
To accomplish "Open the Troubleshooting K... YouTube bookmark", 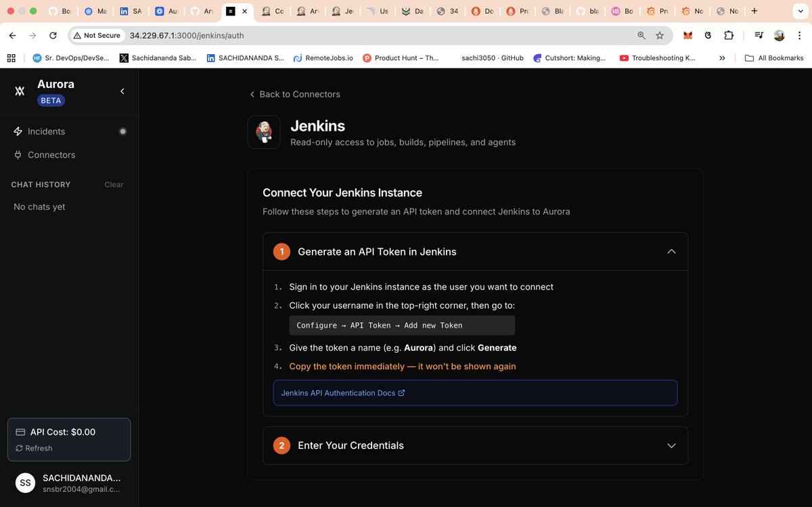I will (658, 58).
